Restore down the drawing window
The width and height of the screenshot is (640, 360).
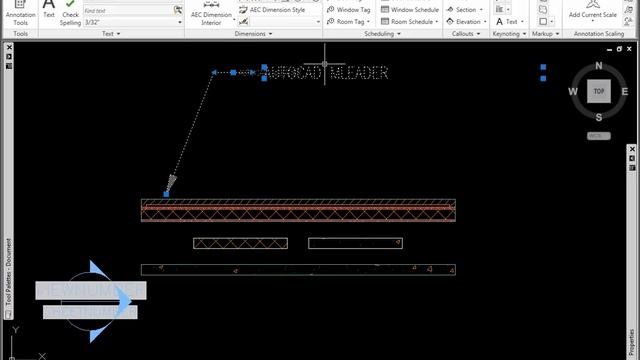[x=619, y=49]
